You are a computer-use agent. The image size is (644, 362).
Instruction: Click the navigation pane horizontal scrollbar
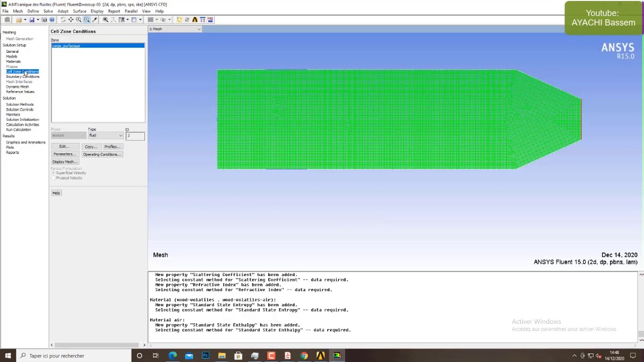pyautogui.click(x=97, y=345)
